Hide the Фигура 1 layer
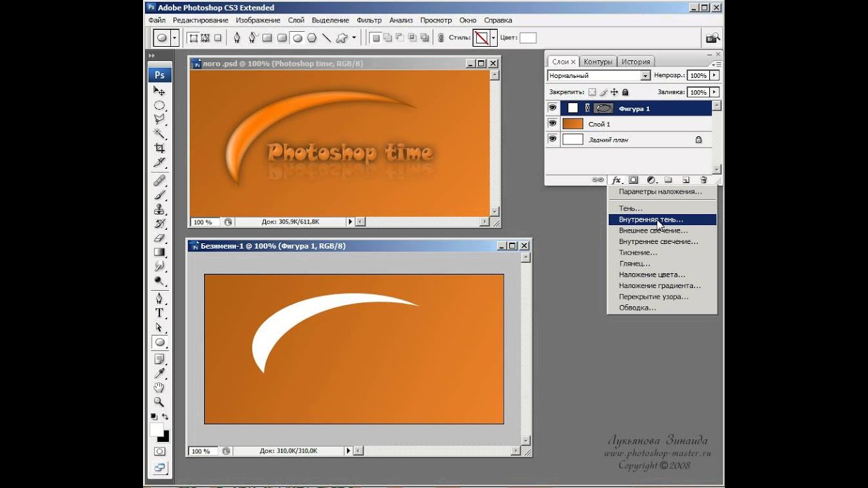Screen dimensions: 868x488 (552, 108)
